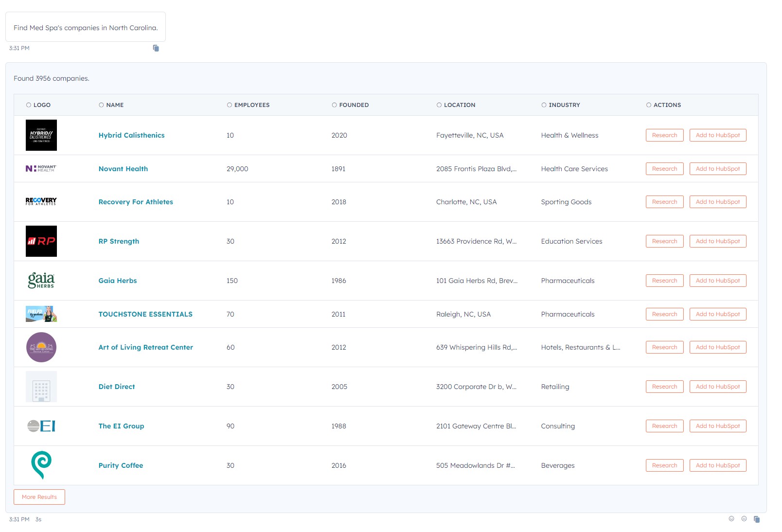Open Recovery For Athletes link
Image resolution: width=782 pixels, height=532 pixels.
[136, 202]
